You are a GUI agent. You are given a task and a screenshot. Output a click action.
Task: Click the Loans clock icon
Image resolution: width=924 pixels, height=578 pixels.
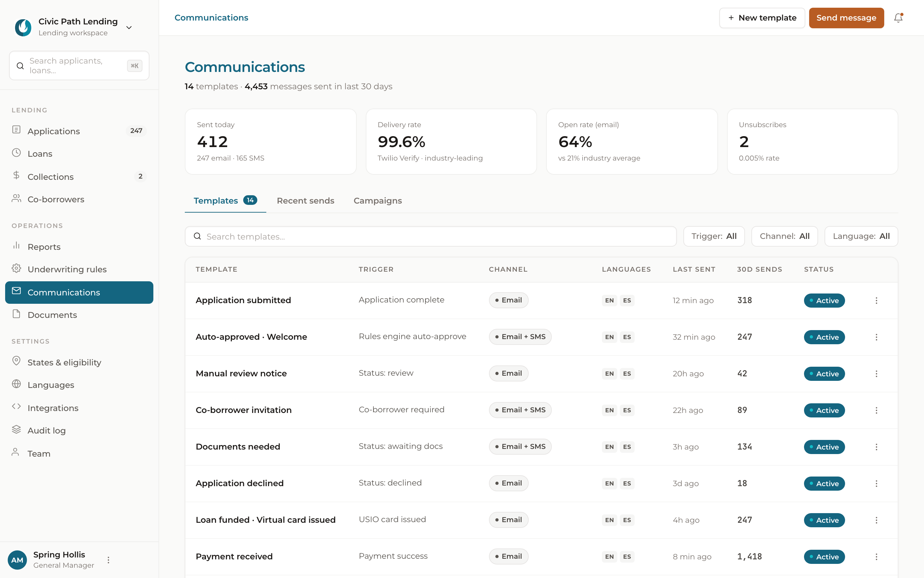[x=16, y=153]
